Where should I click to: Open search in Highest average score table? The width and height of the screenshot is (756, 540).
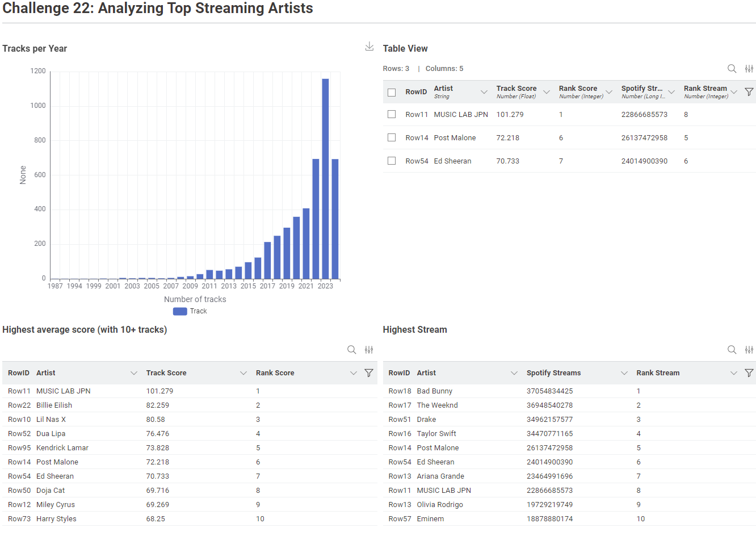click(x=352, y=350)
